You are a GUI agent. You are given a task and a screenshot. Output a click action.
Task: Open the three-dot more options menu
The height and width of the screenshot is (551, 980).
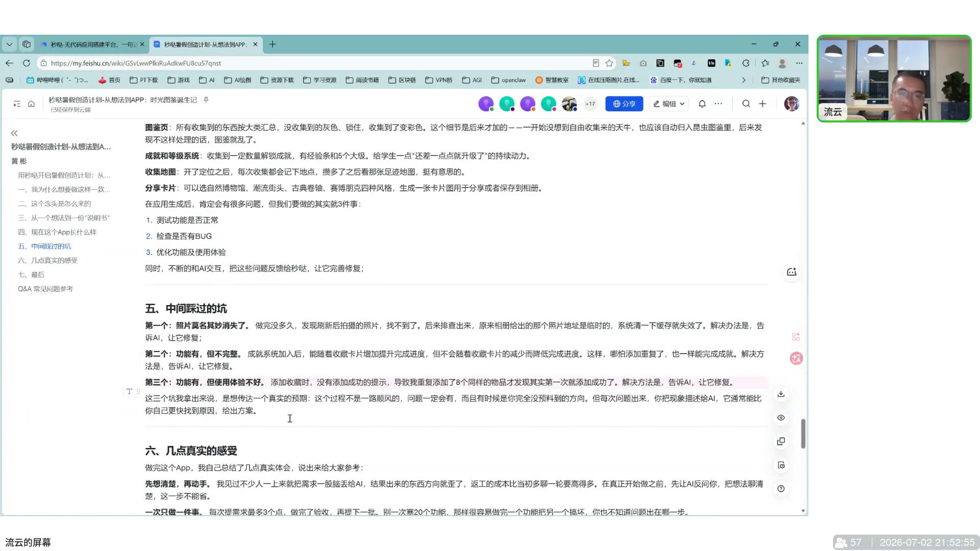[718, 104]
